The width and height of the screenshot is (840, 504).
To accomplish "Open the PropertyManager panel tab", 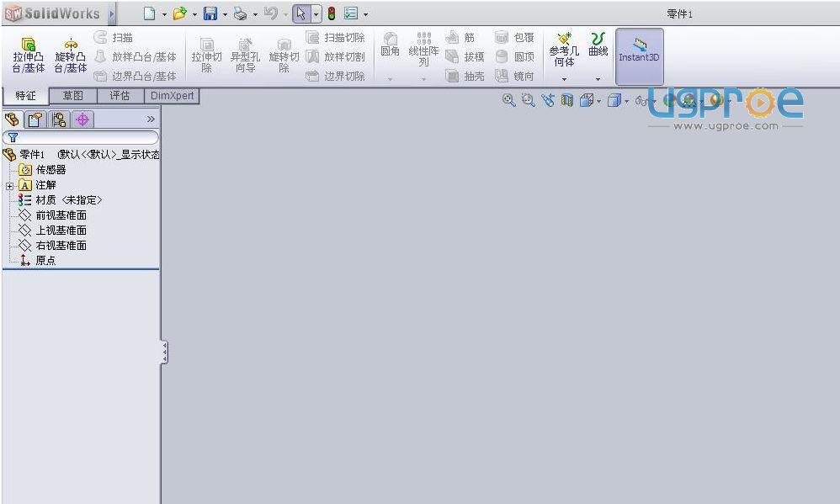I will (x=35, y=119).
